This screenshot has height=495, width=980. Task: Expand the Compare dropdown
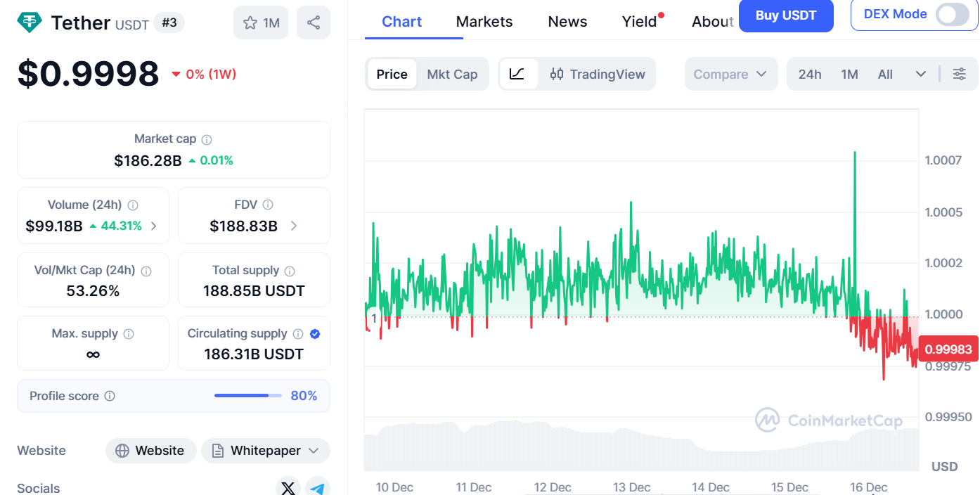730,74
